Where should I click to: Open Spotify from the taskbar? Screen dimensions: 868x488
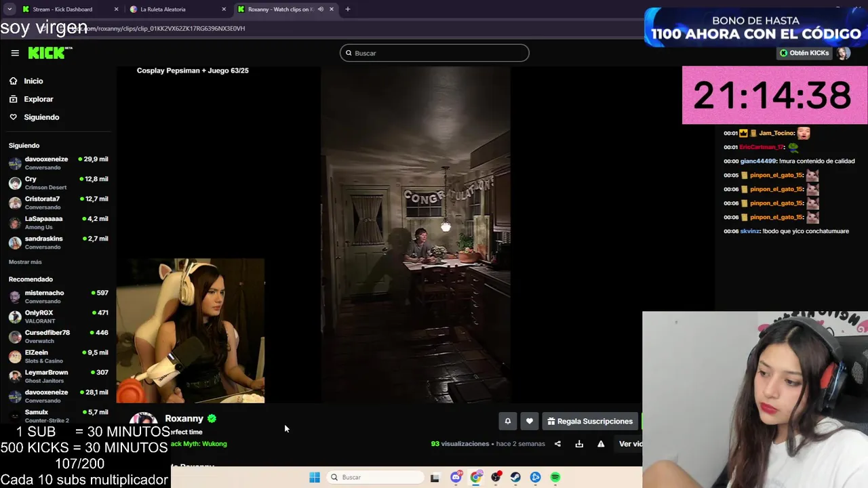tap(555, 477)
